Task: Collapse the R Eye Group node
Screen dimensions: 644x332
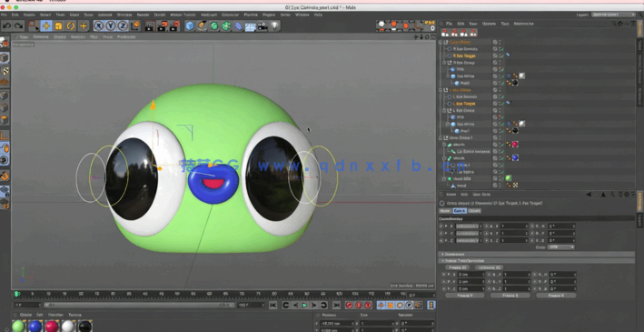Action: click(444, 63)
